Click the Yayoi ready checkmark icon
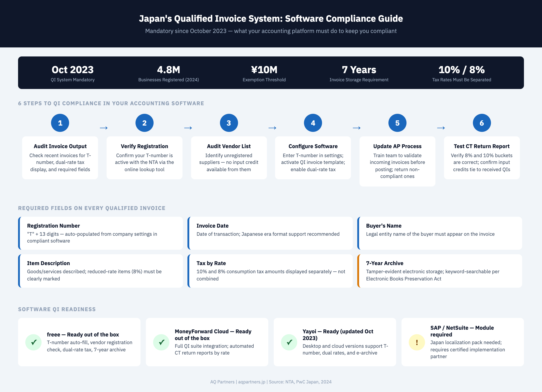This screenshot has width=542, height=392. point(289,342)
